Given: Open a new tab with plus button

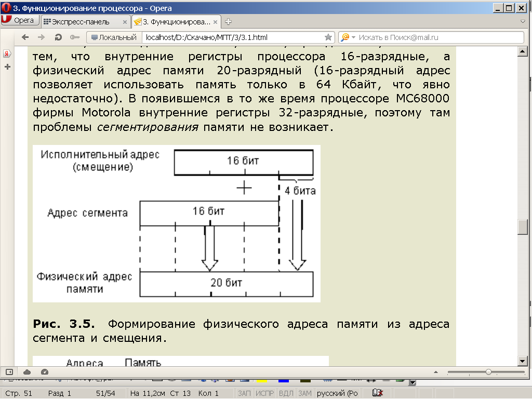Looking at the screenshot, I should (x=229, y=22).
